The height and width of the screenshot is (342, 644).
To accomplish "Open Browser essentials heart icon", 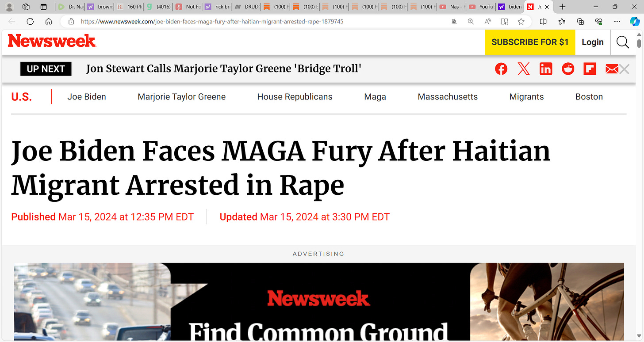I will 599,21.
